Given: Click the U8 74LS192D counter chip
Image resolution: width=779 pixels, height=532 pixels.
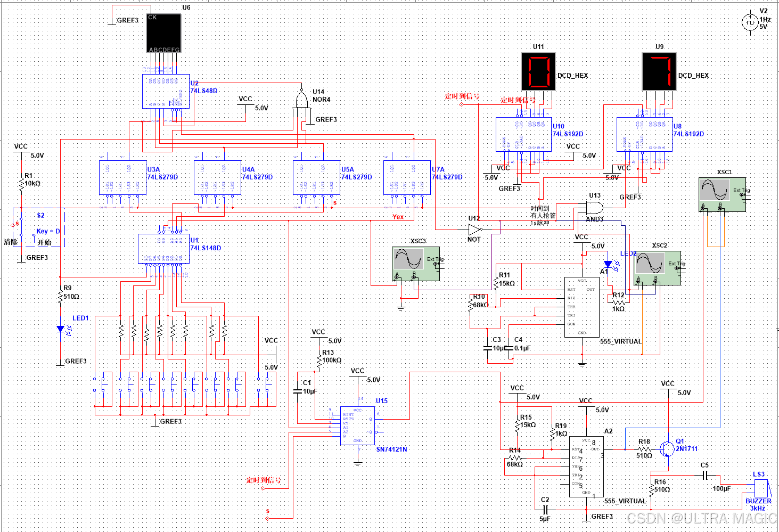Looking at the screenshot, I should click(x=644, y=134).
